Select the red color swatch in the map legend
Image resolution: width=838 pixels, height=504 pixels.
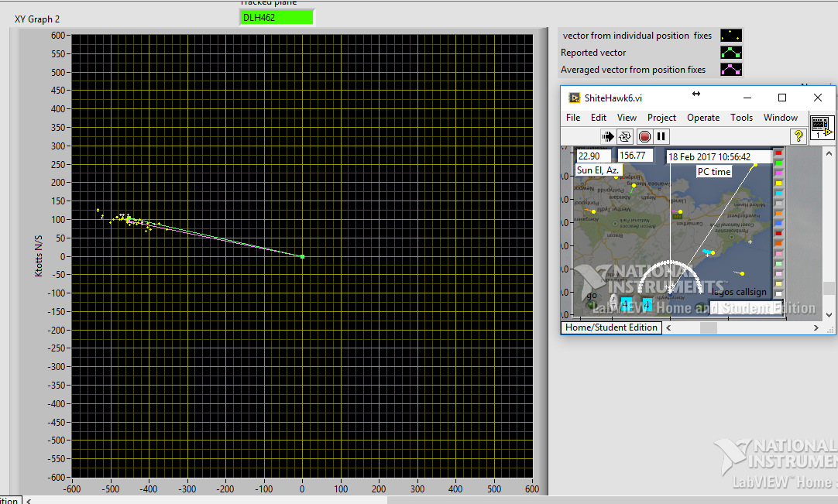[778, 153]
